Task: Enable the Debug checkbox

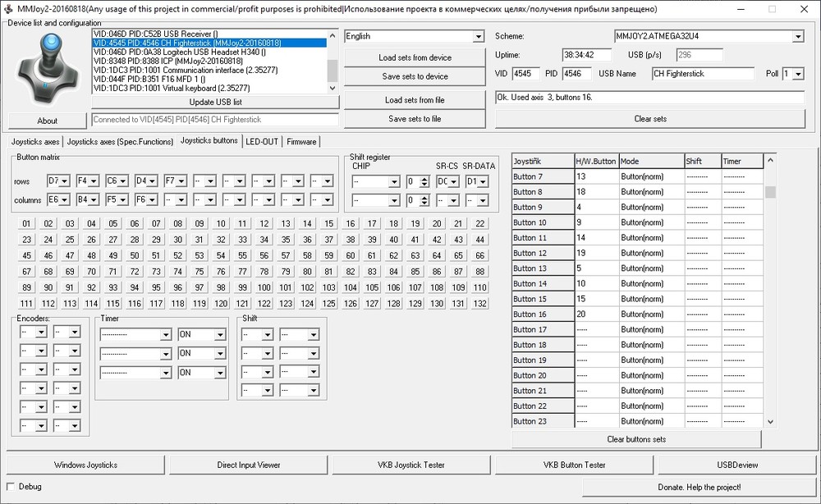Action: coord(11,487)
